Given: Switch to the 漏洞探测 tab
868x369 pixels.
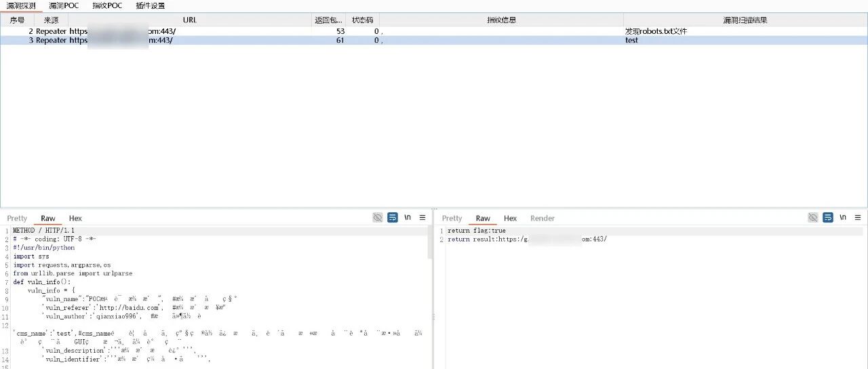Looking at the screenshot, I should [21, 5].
